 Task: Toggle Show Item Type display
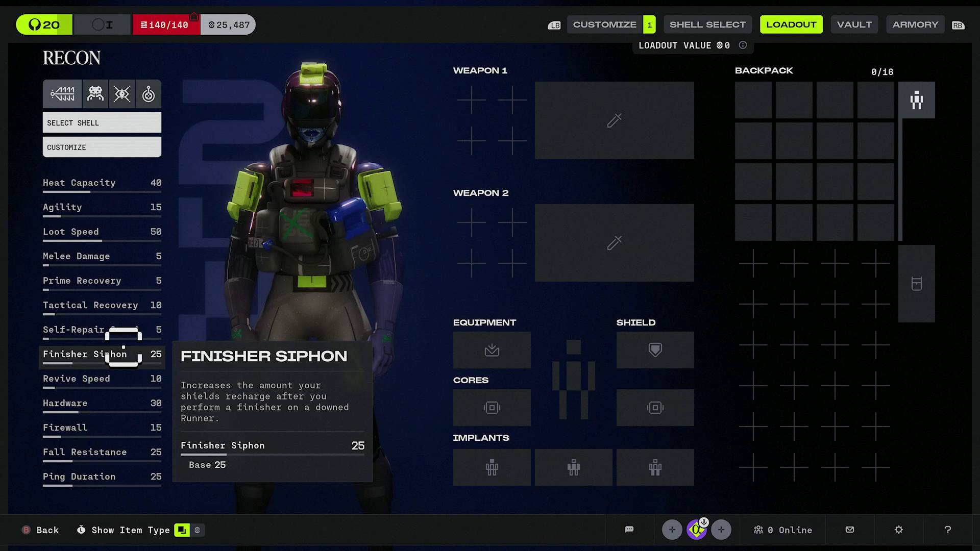181,530
